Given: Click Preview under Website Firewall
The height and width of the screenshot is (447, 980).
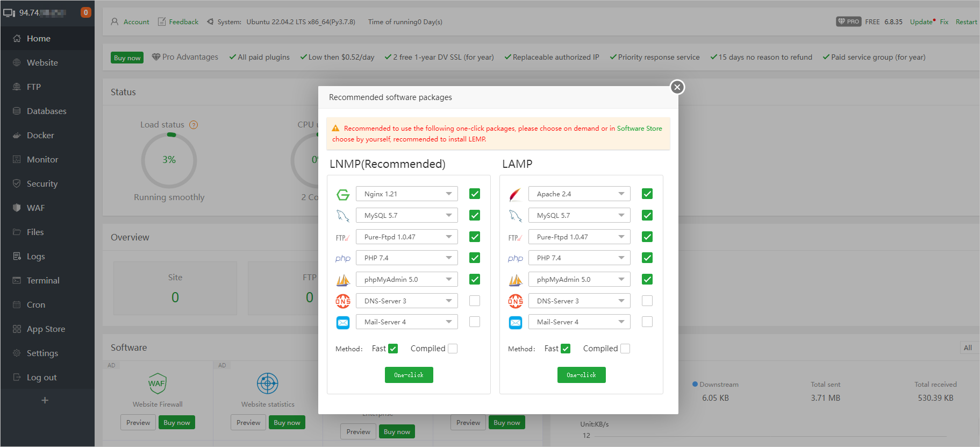Looking at the screenshot, I should pyautogui.click(x=138, y=422).
